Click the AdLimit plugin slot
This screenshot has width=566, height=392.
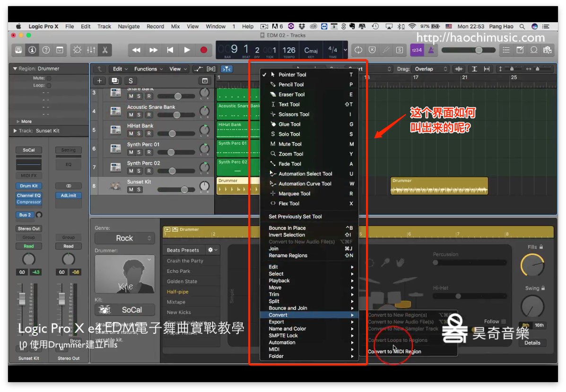[68, 195]
